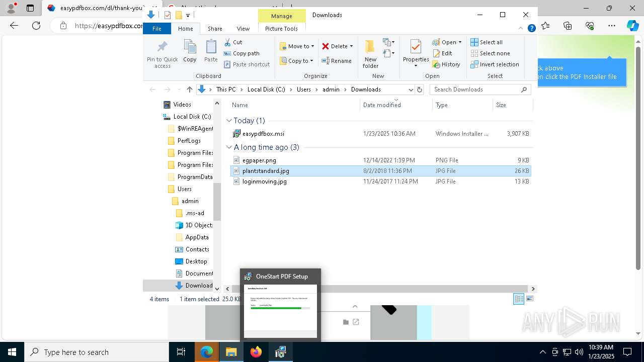The image size is (644, 362).
Task: Open Explorer Help question mark icon
Action: coord(531,29)
